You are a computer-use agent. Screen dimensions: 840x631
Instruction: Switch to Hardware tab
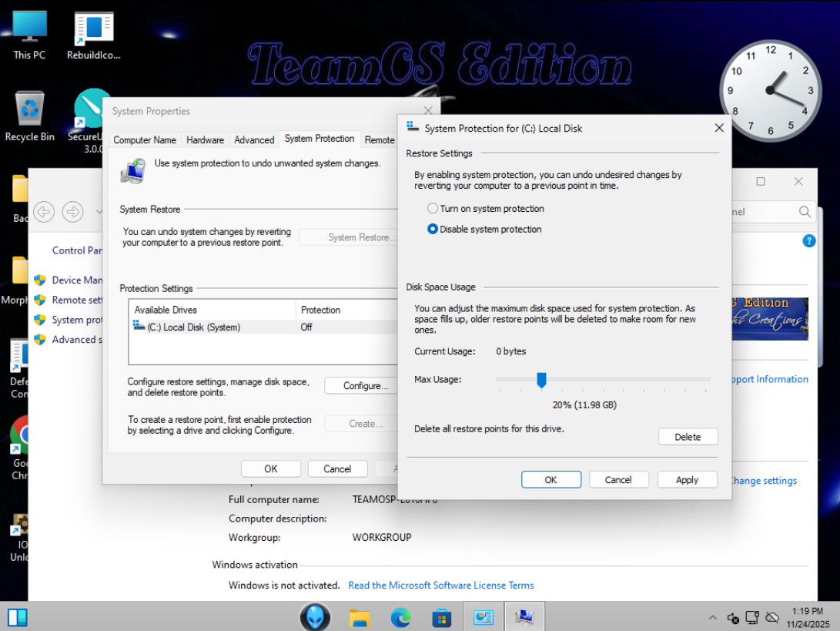[205, 140]
